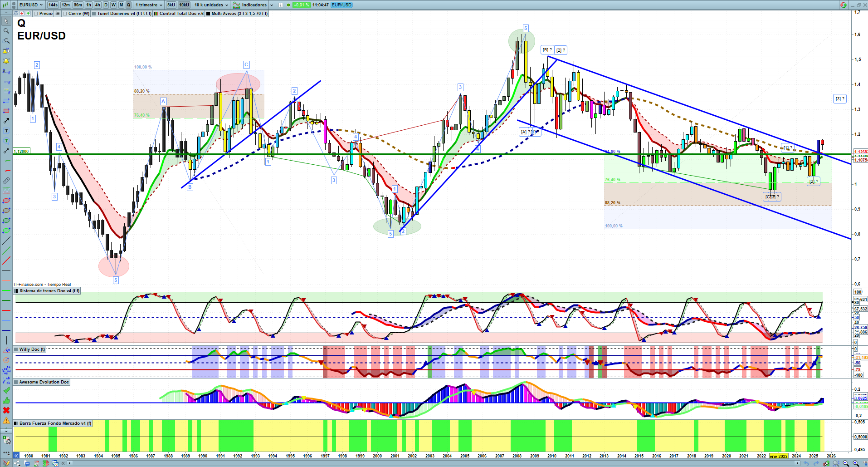Viewport: 868px width, 467px height.
Task: Click the orange warning triangle icon
Action: click(x=6, y=420)
